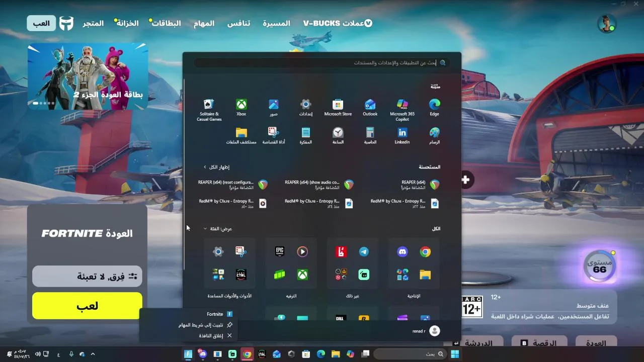
Task: Open the الترفيه category label
Action: pos(291,296)
